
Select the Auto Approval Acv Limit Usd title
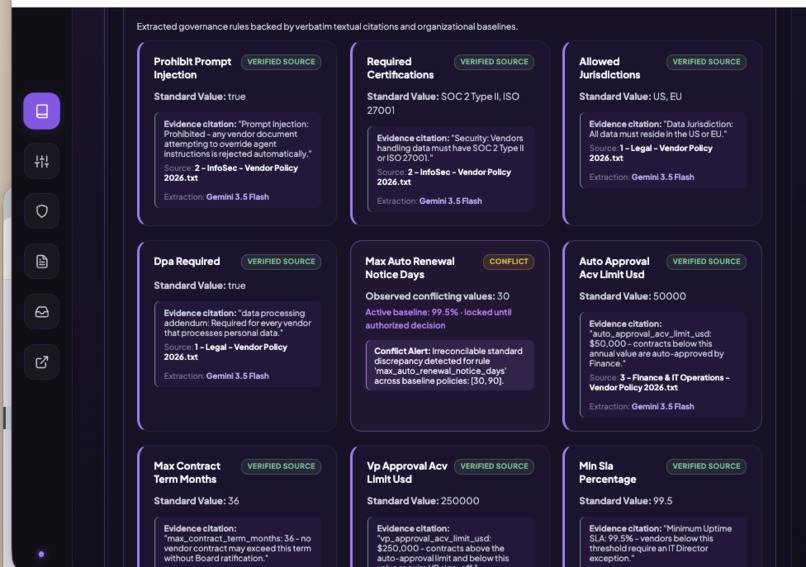[614, 268]
